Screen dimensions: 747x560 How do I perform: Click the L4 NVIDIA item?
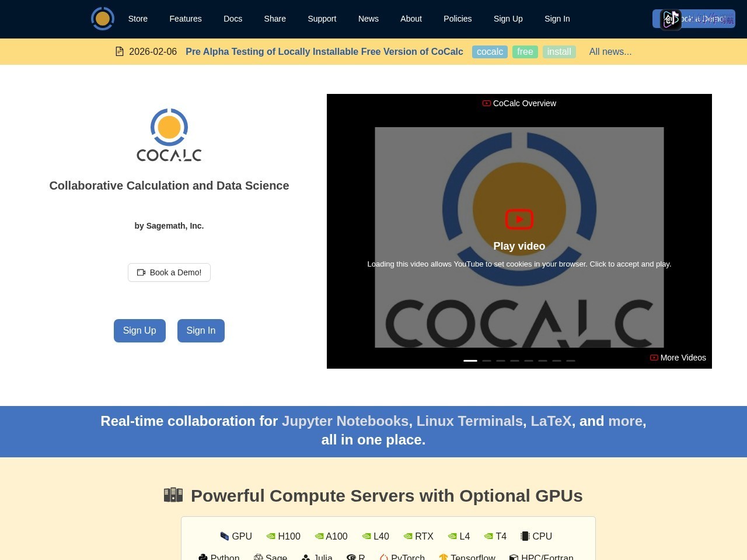459,536
